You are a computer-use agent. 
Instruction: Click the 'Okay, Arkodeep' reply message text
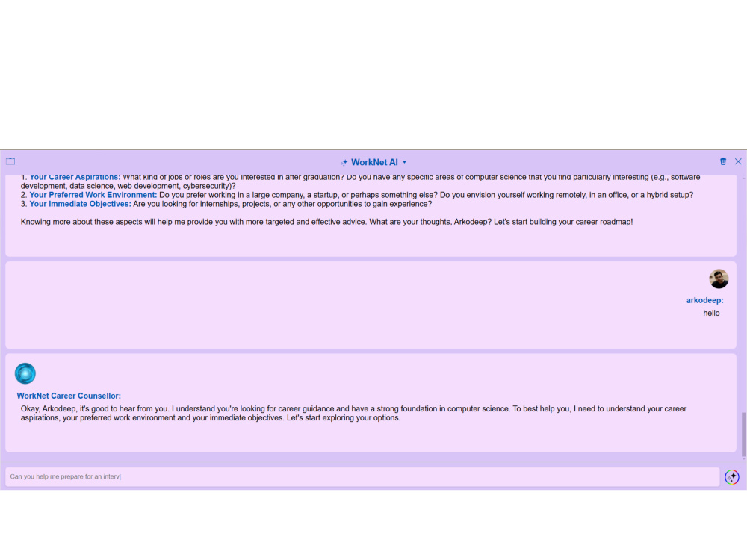click(x=353, y=414)
